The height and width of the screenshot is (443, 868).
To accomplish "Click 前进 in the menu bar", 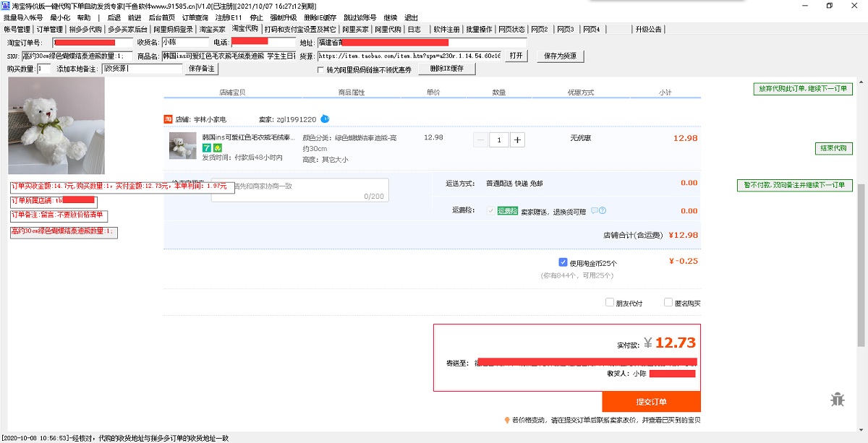I will tap(135, 17).
